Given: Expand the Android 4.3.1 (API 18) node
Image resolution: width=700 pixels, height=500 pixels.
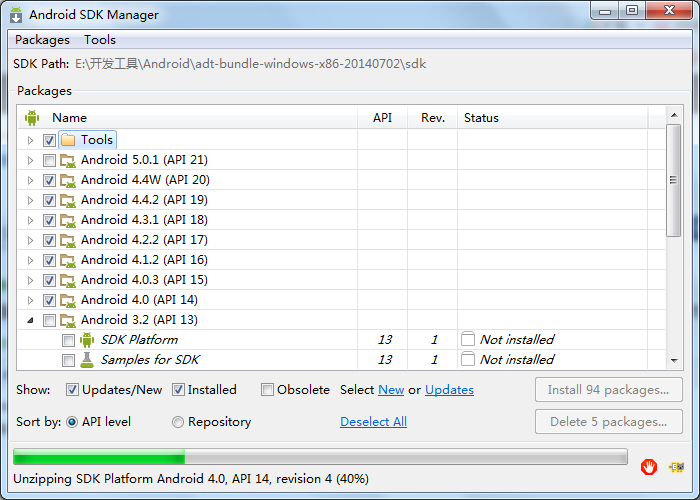Looking at the screenshot, I should point(30,220).
